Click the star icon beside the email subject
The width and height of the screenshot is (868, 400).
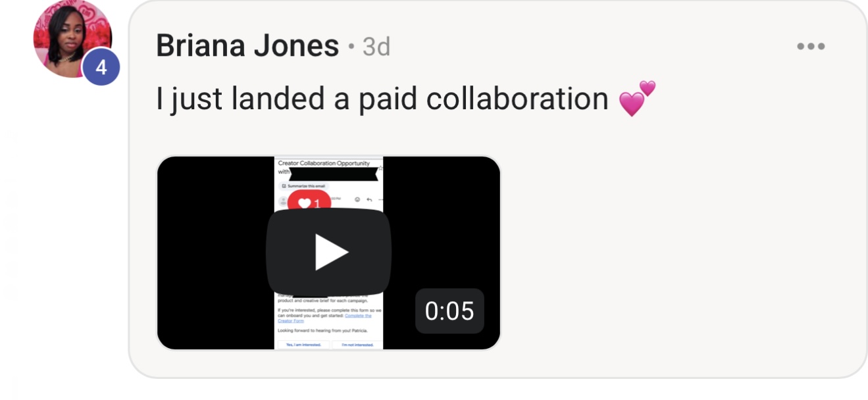pos(380,168)
